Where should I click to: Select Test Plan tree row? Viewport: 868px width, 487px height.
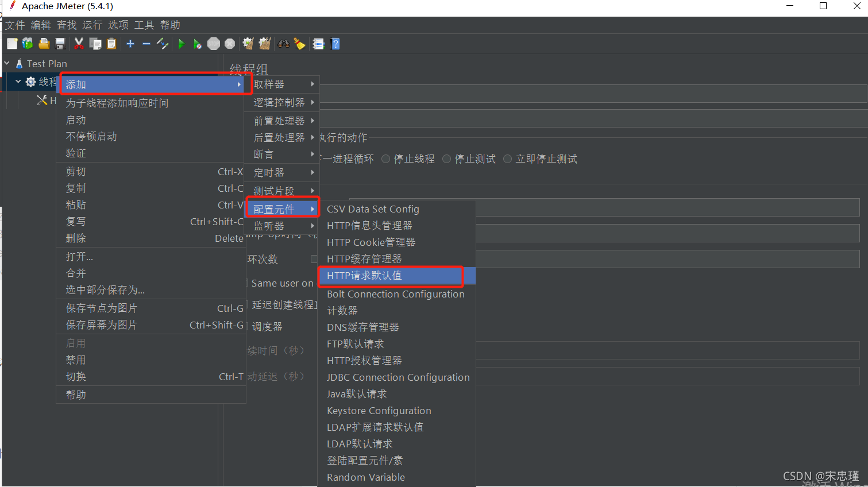coord(47,64)
